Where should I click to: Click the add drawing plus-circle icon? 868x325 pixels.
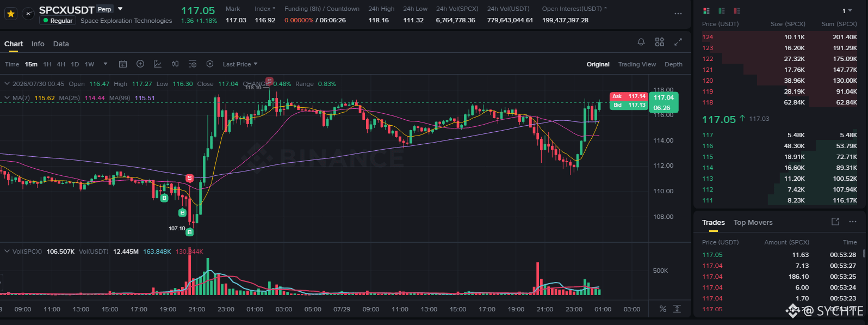pos(140,64)
